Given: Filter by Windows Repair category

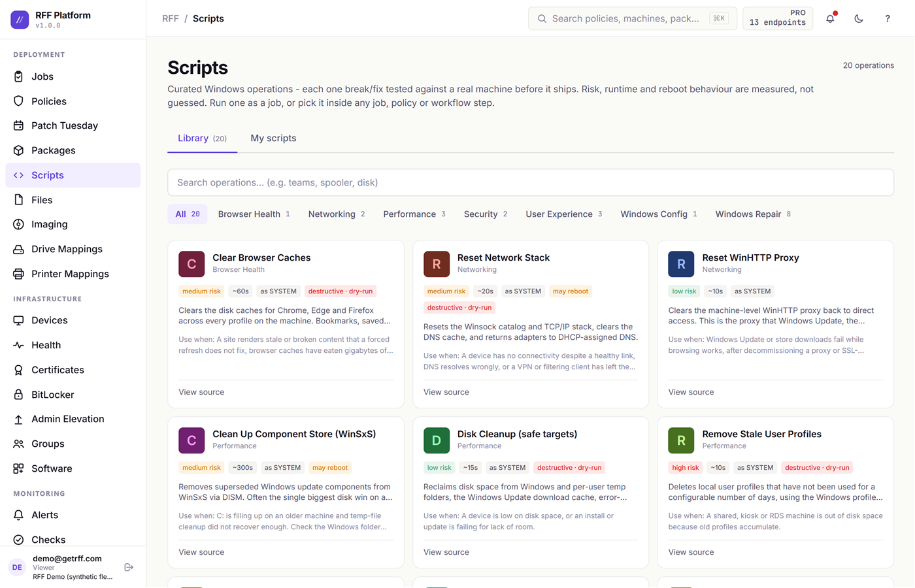Looking at the screenshot, I should point(753,214).
